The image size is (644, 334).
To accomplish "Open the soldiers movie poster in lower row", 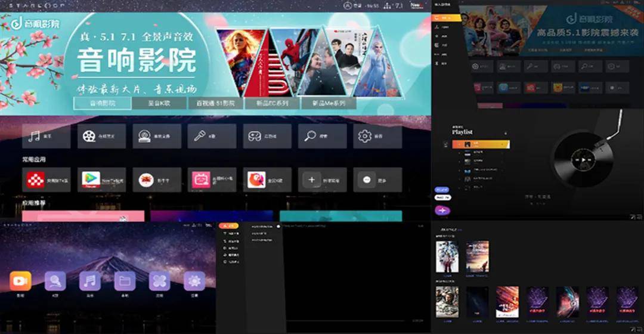I will coord(447,302).
